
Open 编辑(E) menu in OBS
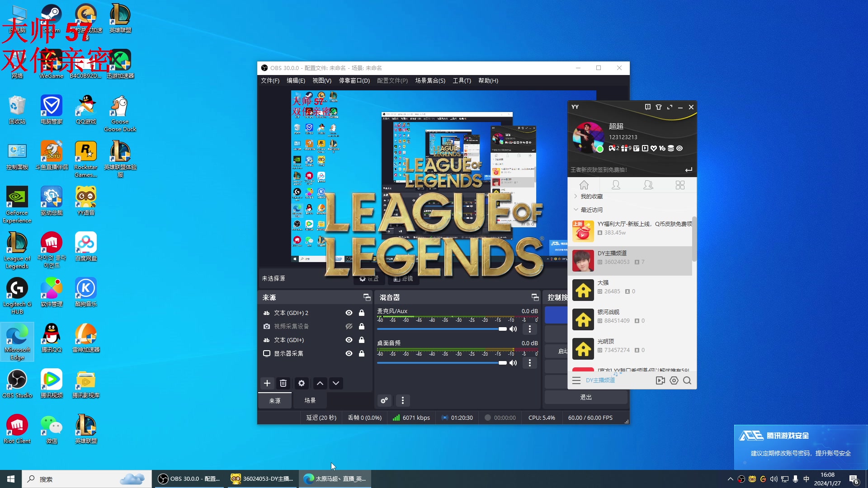point(296,80)
